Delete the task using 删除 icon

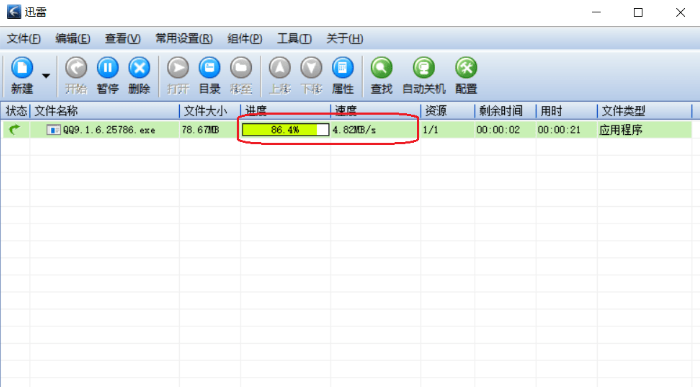point(139,68)
